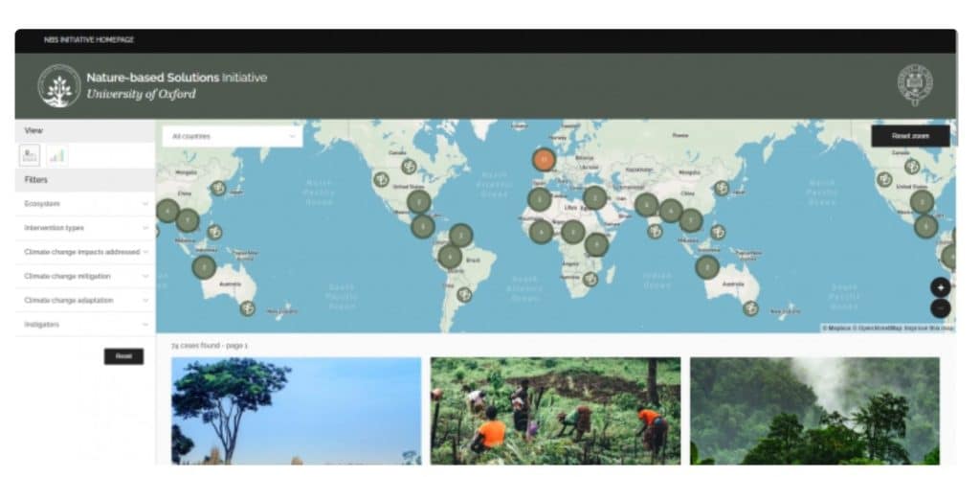The height and width of the screenshot is (477, 980).
Task: Switch to bar chart view icon
Action: 56,154
